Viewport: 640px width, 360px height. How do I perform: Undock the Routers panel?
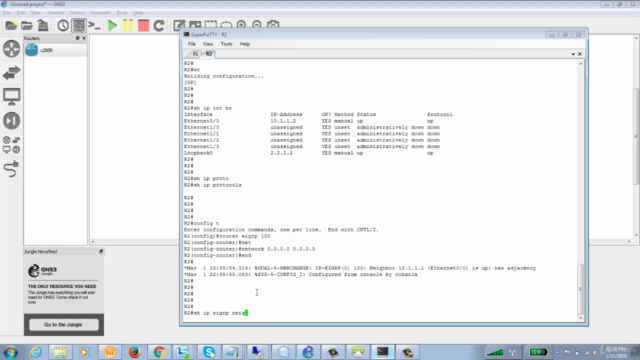(x=78, y=38)
